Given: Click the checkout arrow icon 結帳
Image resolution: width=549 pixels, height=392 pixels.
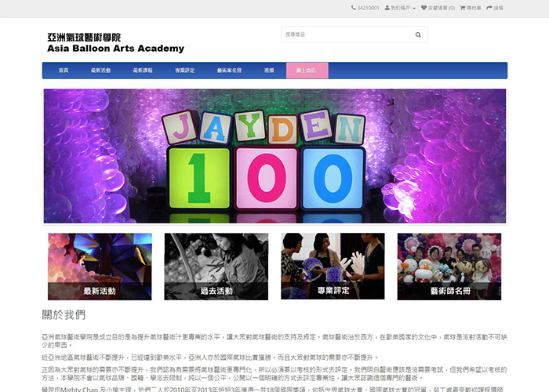Looking at the screenshot, I should point(489,7).
